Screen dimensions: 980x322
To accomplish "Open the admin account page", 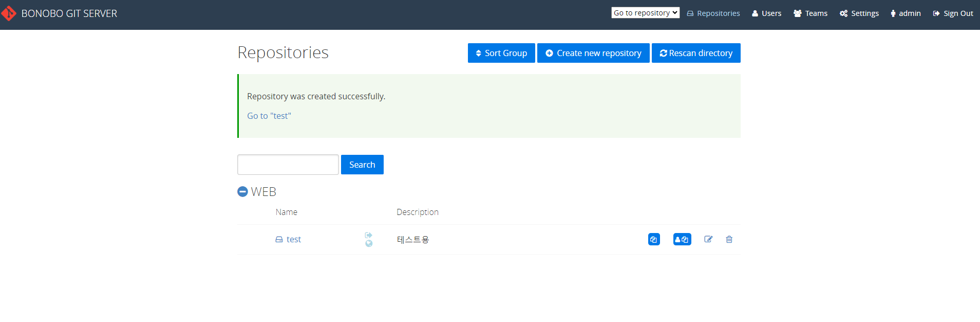I will tap(906, 13).
